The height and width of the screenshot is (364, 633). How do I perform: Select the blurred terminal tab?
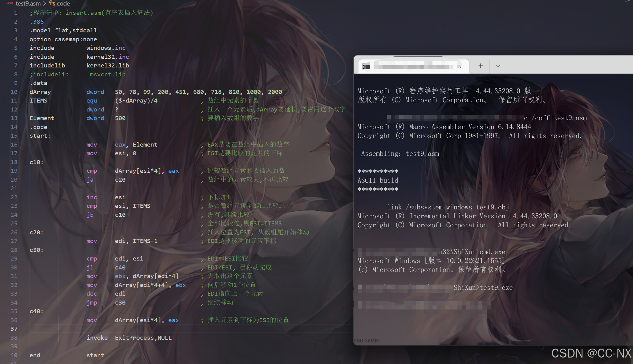pos(413,66)
